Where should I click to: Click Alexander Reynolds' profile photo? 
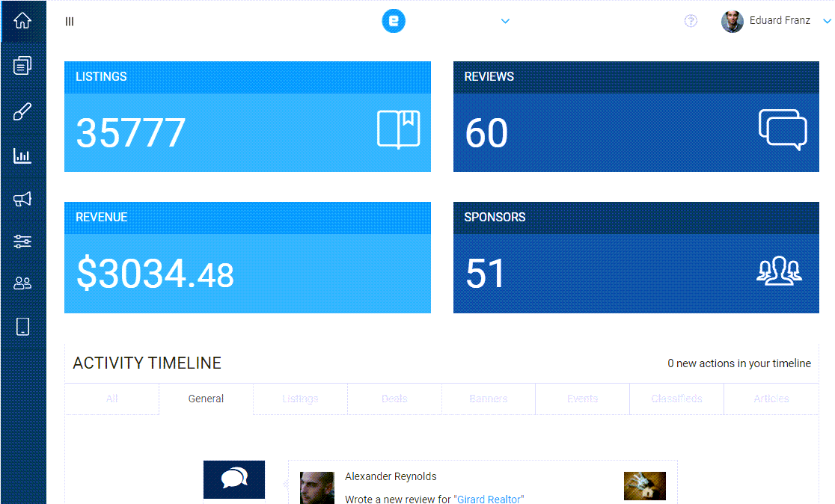click(316, 487)
